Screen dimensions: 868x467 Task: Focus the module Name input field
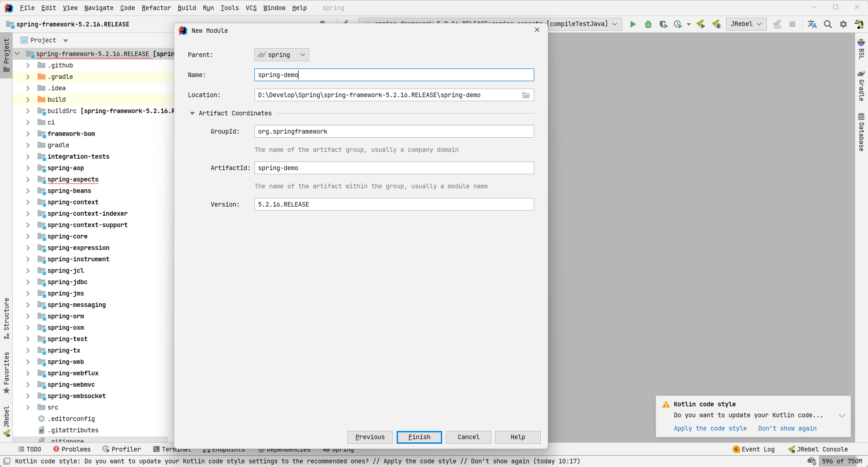pyautogui.click(x=394, y=75)
